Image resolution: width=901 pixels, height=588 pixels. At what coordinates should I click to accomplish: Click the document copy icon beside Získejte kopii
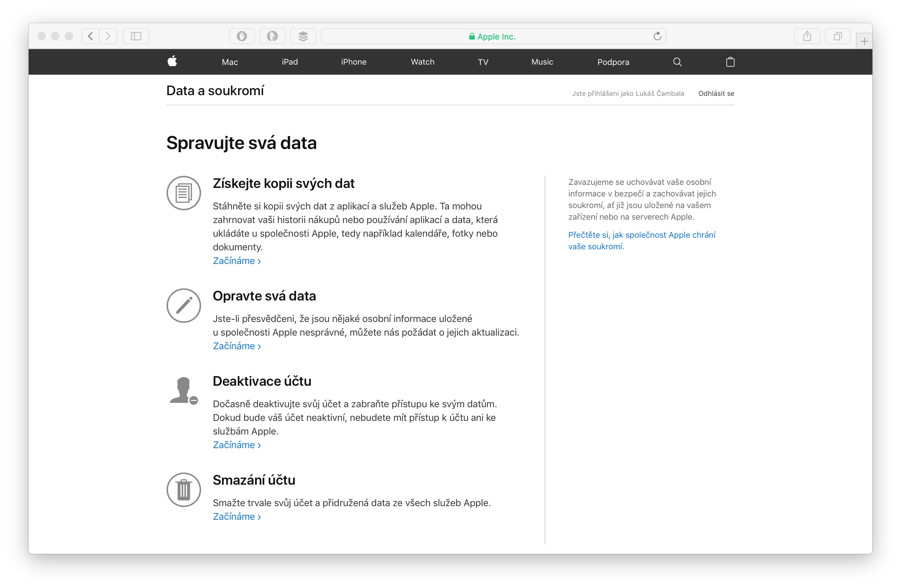183,193
